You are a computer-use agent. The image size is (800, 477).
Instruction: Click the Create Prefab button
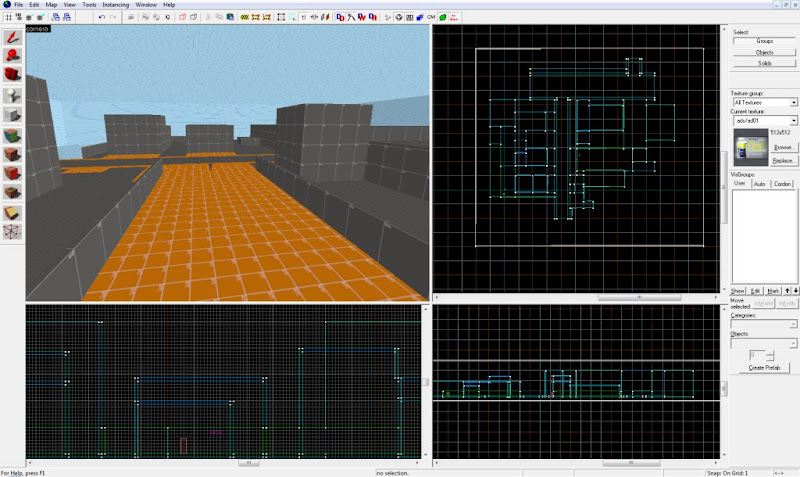click(x=764, y=368)
